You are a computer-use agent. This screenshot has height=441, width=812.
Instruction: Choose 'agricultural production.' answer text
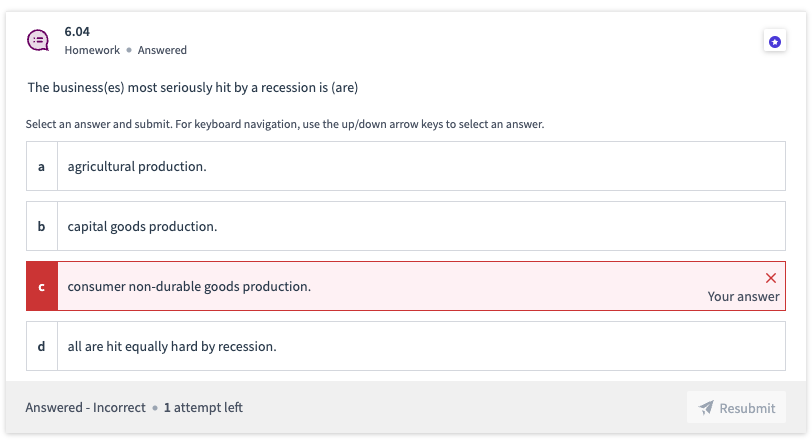point(137,166)
